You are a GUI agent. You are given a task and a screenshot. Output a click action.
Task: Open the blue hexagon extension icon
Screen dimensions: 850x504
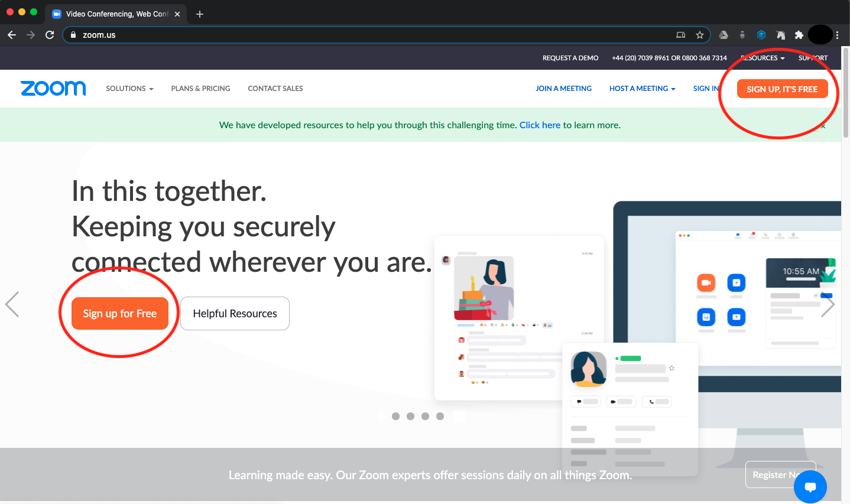(761, 35)
